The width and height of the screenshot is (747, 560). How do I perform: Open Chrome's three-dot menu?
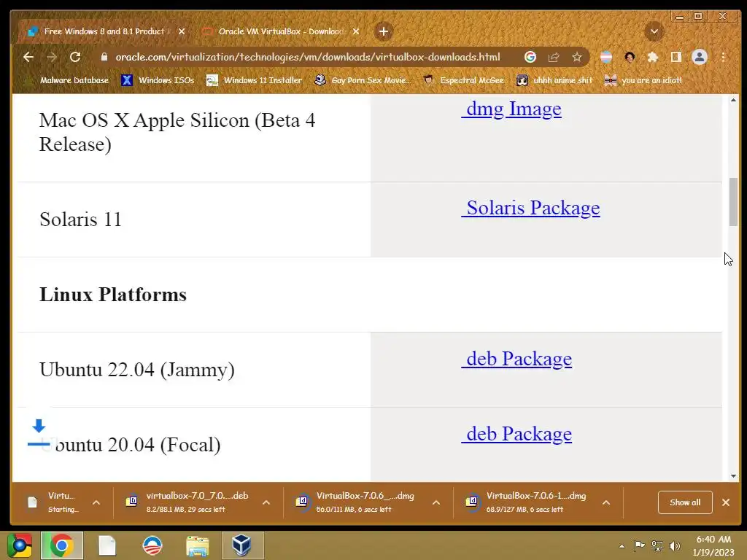723,57
